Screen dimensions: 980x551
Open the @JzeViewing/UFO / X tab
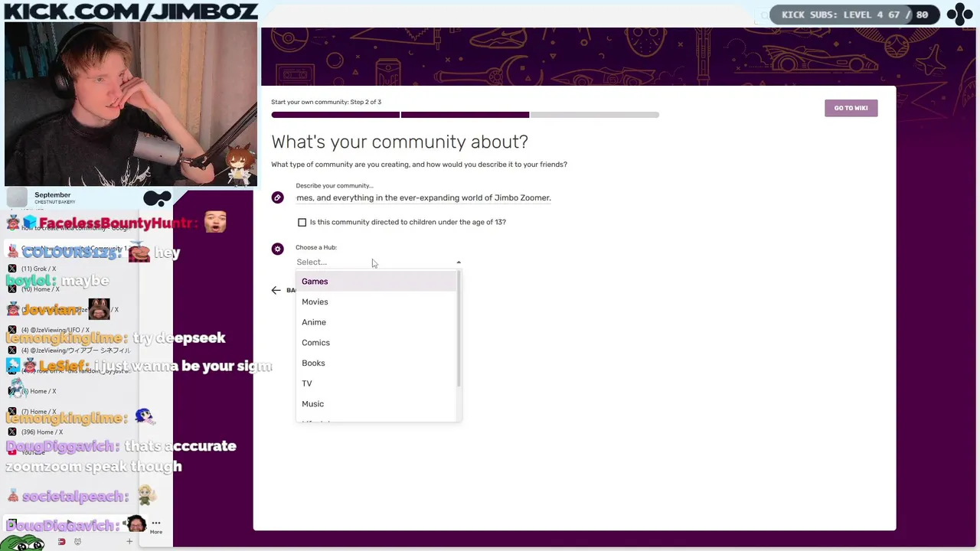click(x=55, y=330)
